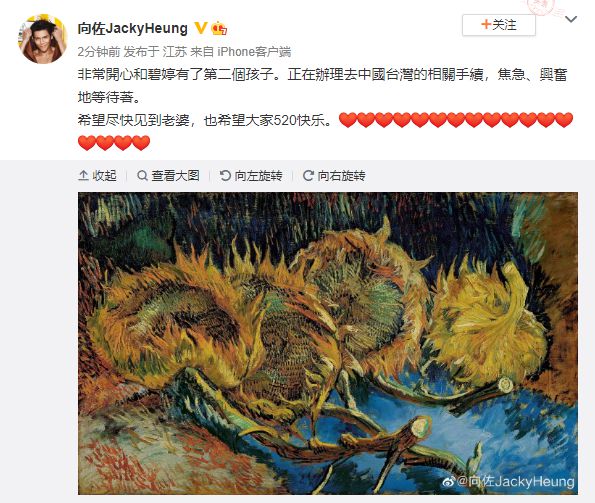Click the upward arrow collapse icon
The width and height of the screenshot is (595, 503).
(83, 176)
